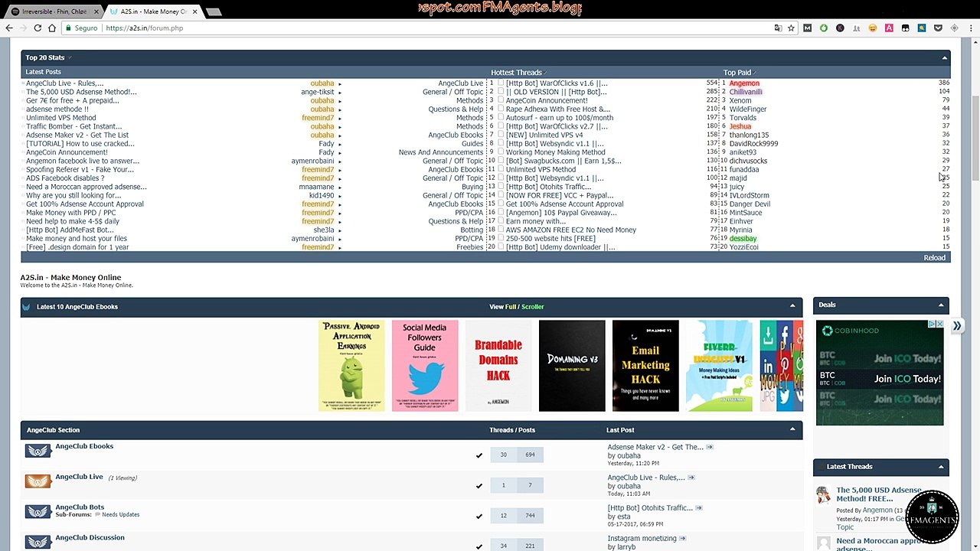Viewport: 980px width, 551px height.
Task: Close the A2S.in browser tab
Action: pyautogui.click(x=194, y=11)
